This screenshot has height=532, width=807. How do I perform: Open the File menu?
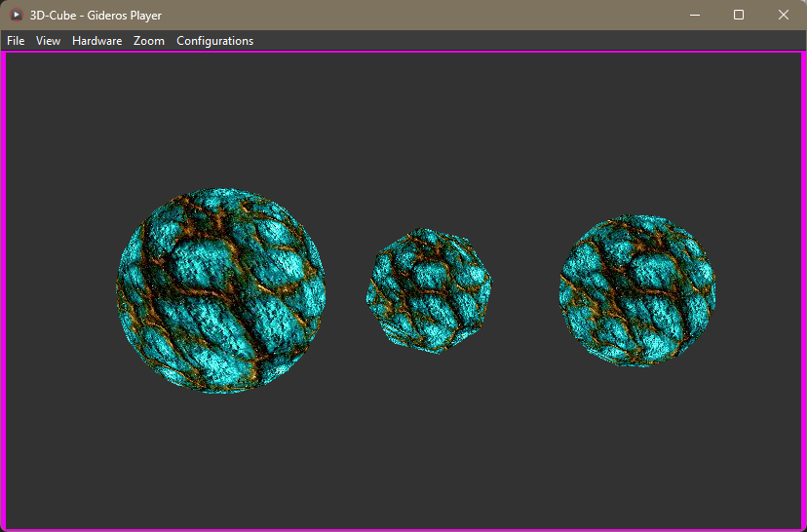point(16,41)
